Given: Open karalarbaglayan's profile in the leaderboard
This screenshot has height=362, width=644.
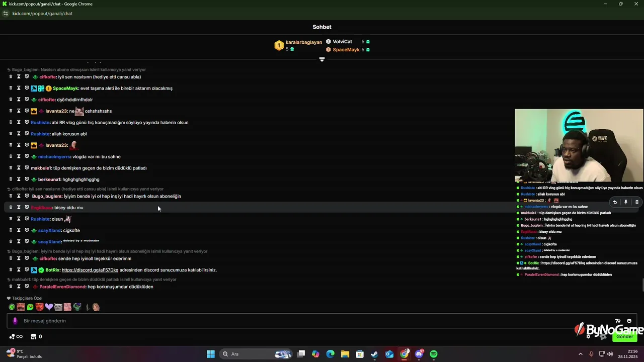Looking at the screenshot, I should [x=304, y=42].
